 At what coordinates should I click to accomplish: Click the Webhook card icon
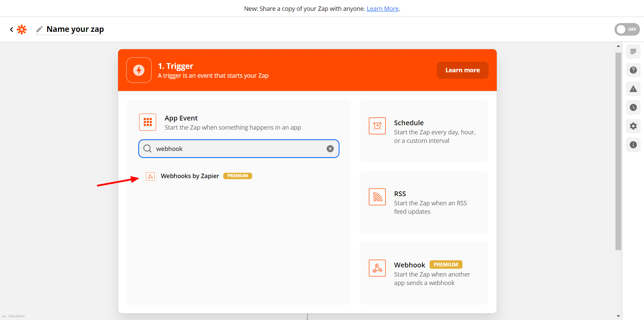pyautogui.click(x=377, y=268)
